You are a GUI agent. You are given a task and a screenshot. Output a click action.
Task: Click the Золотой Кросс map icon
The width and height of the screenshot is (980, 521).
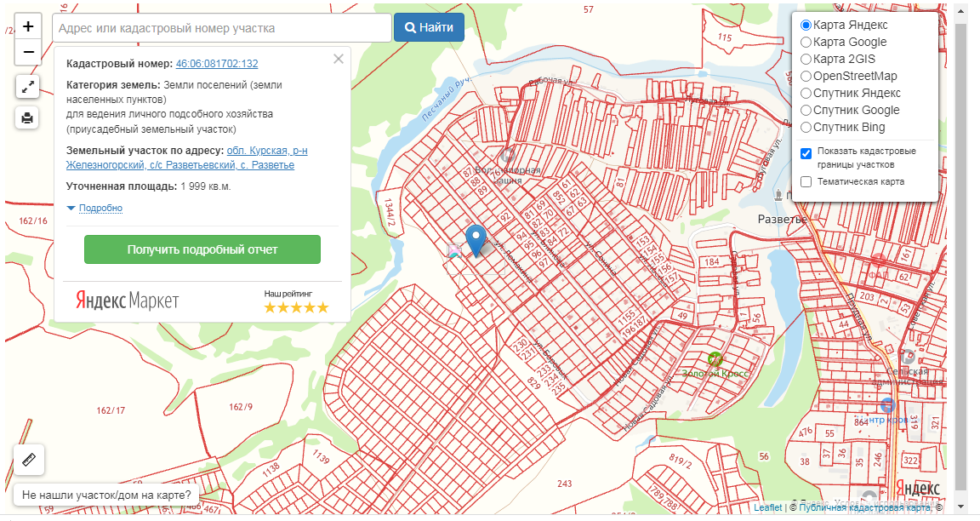715,359
